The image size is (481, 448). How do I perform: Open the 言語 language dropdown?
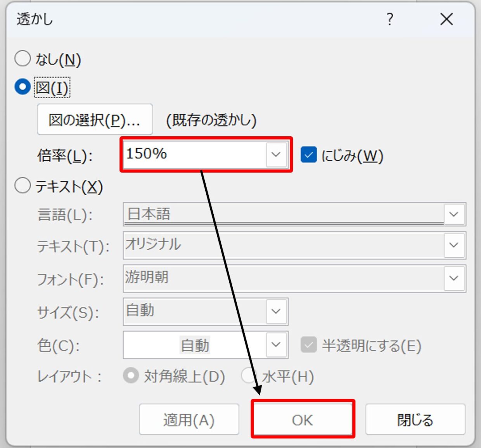pos(454,214)
